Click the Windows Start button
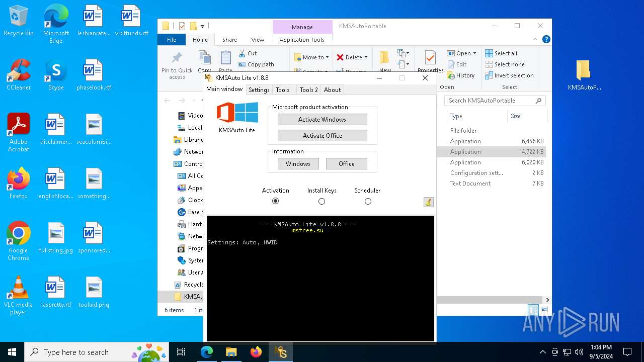This screenshot has width=644, height=362. 12,352
